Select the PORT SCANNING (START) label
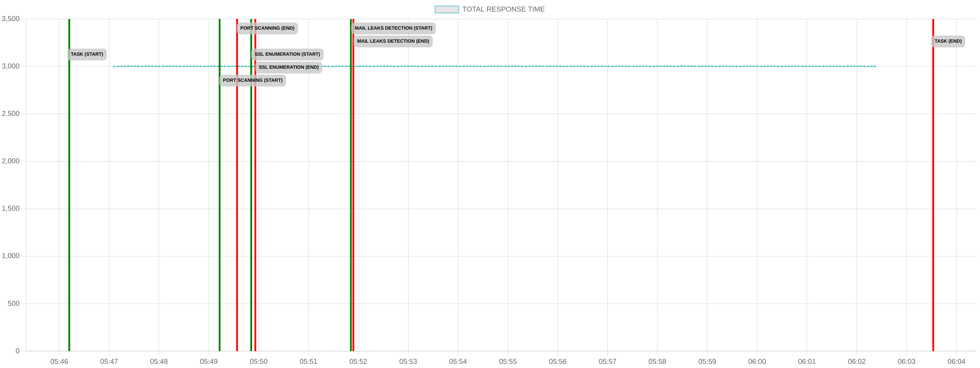The height and width of the screenshot is (368, 980). [253, 80]
